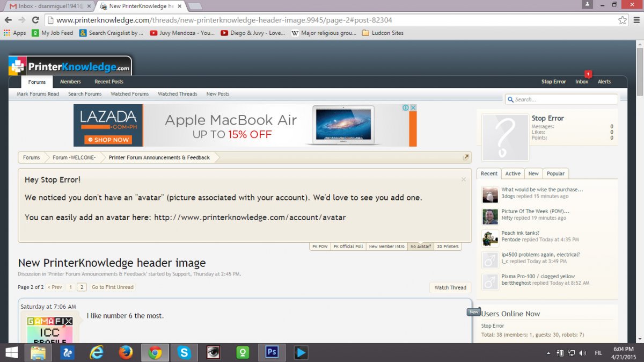Screen dimensions: 644x362
Task: Go to First Unread post
Action: click(x=112, y=287)
